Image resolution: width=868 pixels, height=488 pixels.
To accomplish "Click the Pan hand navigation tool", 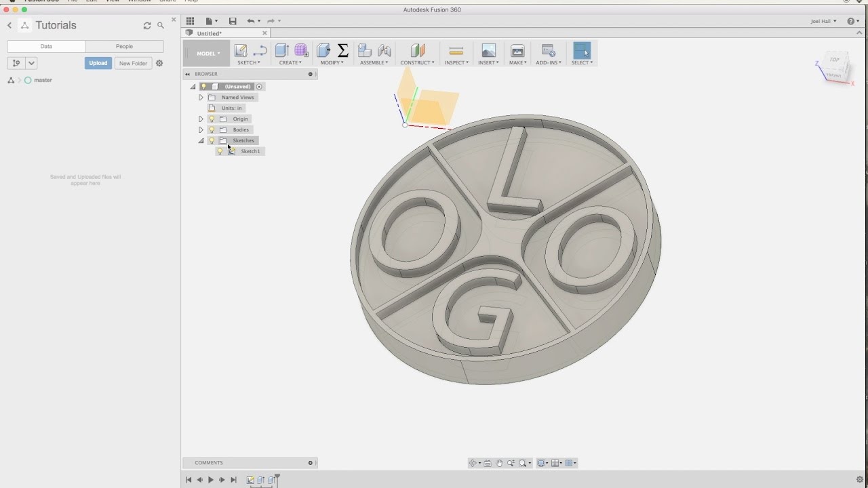I will tap(500, 463).
